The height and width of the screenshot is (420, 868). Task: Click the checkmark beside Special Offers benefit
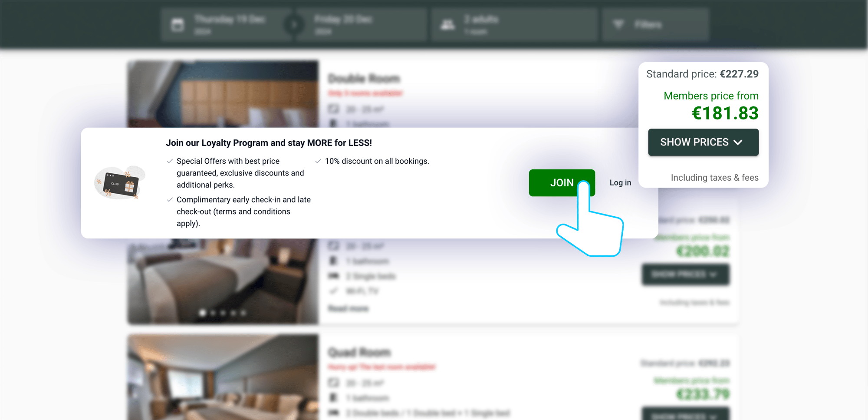169,161
